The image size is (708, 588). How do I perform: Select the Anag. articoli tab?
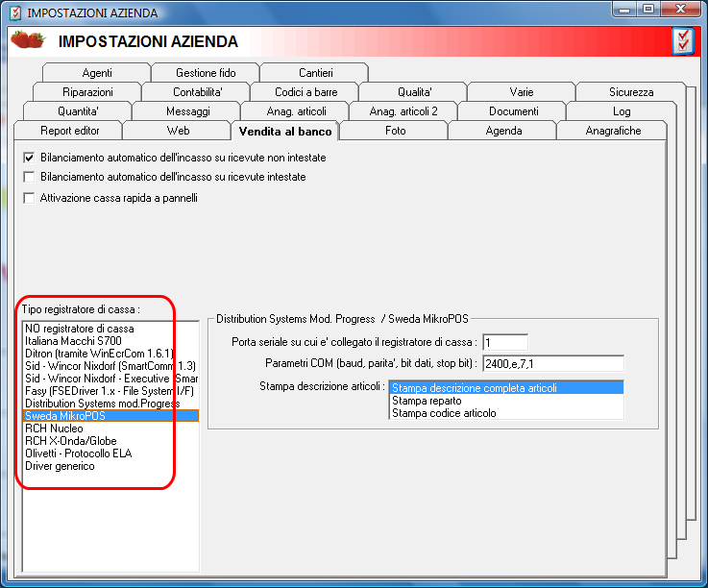296,111
